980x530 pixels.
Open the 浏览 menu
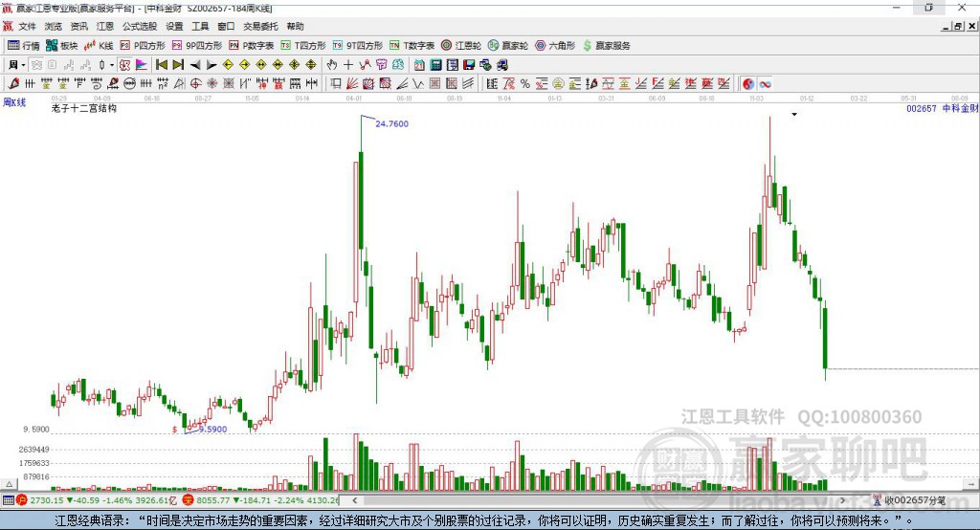[54, 26]
